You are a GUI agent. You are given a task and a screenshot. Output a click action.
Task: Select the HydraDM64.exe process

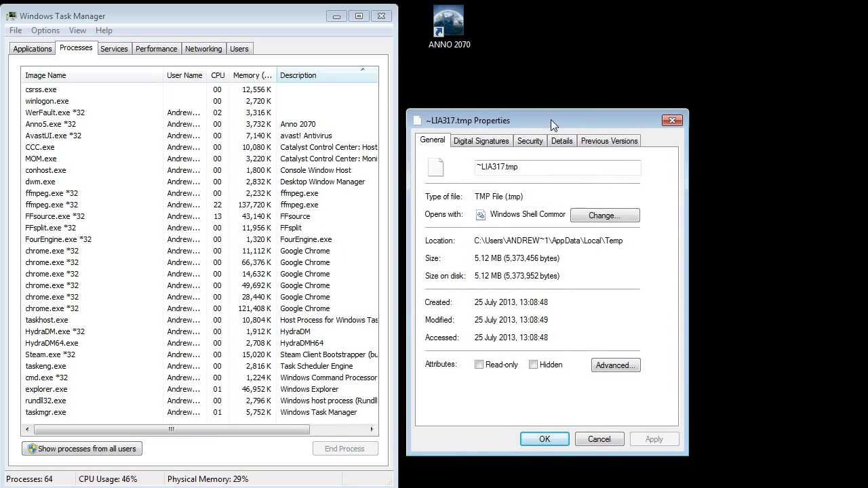click(199, 343)
